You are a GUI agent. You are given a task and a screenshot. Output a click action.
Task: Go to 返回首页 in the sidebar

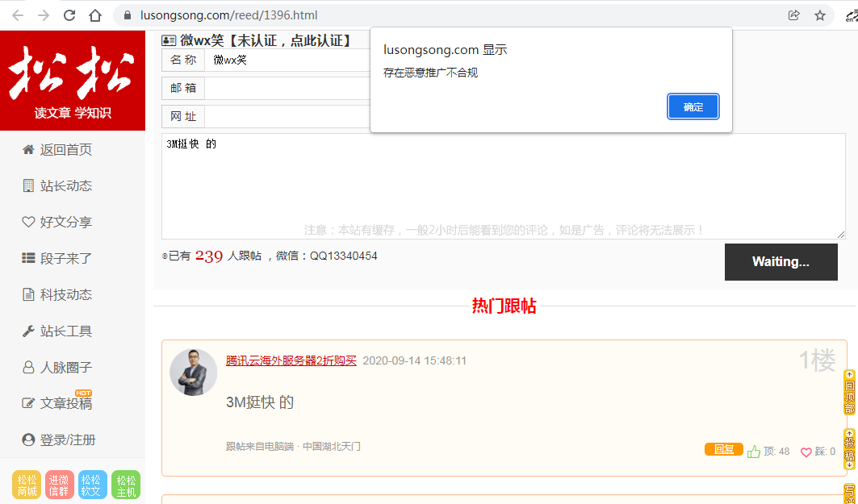(57, 150)
